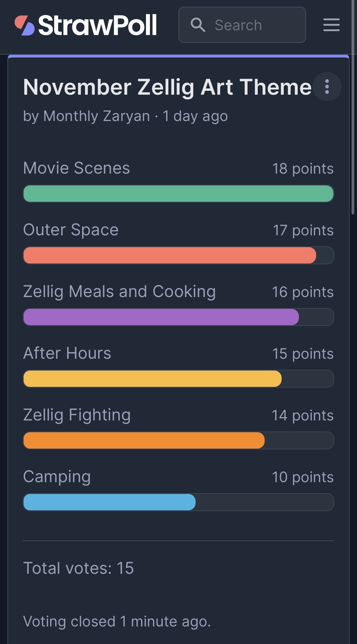Viewport: 357px width, 644px height.
Task: Open the poll's three-dot options menu
Action: click(x=327, y=87)
